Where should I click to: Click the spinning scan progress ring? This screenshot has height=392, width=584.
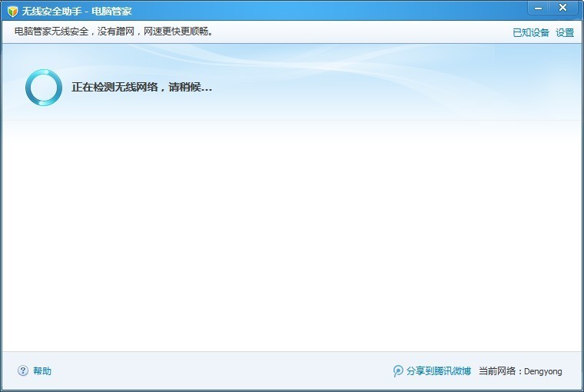[44, 87]
